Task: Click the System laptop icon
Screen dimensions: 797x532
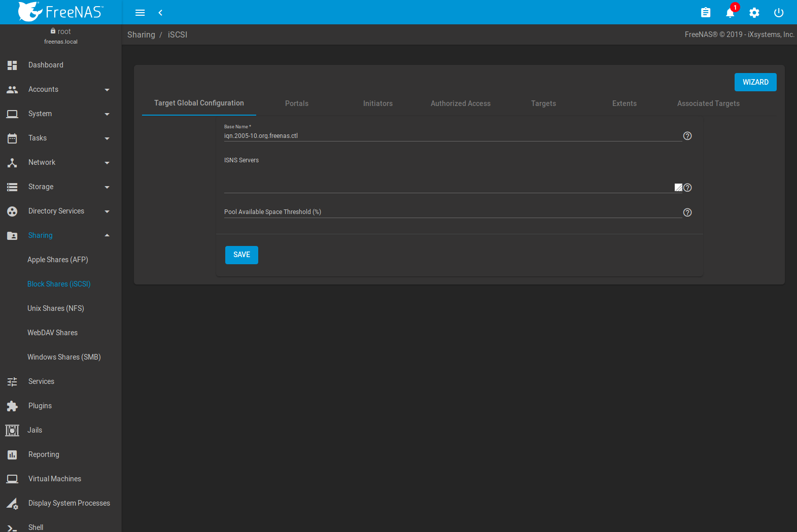Action: [12, 114]
